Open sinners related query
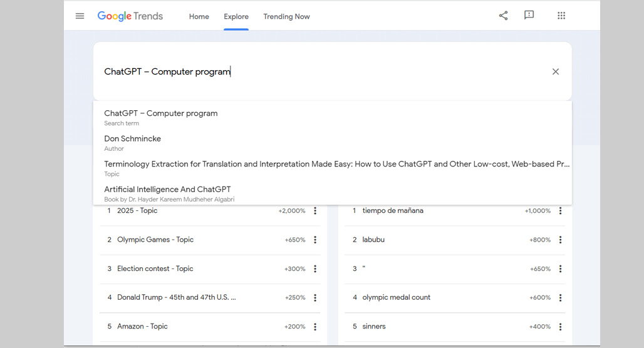The height and width of the screenshot is (348, 644). [374, 327]
